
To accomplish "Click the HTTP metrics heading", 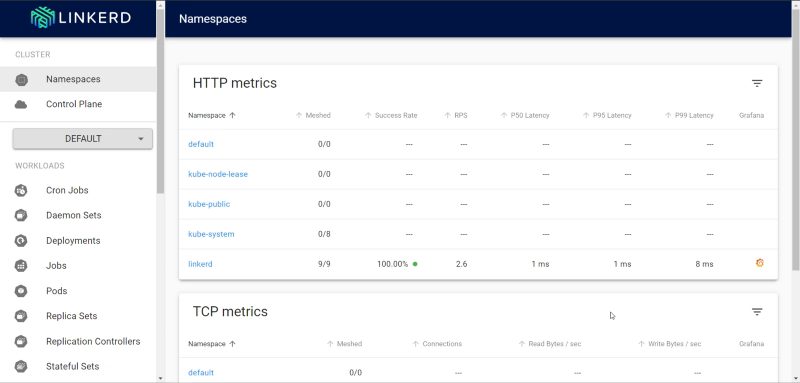I will pyautogui.click(x=235, y=83).
